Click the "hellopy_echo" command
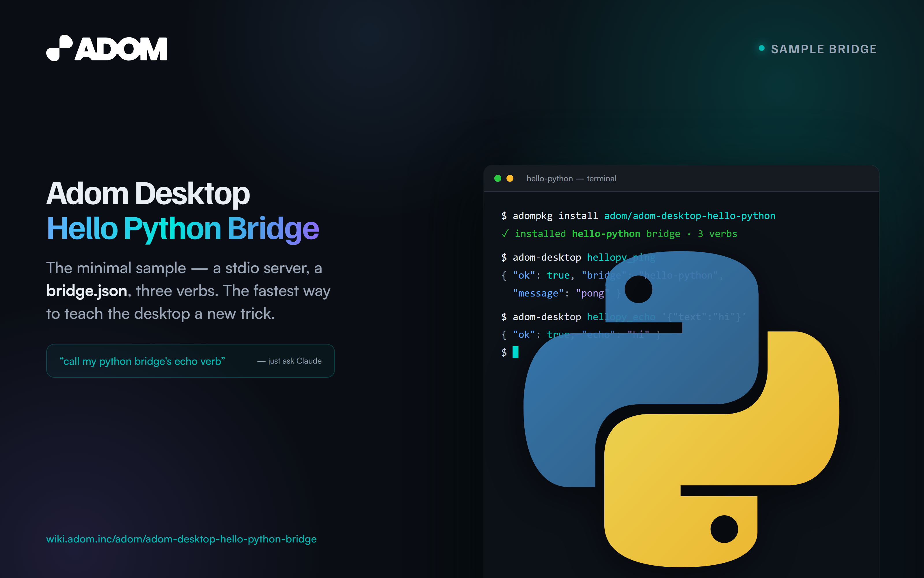The image size is (924, 578). click(x=621, y=317)
